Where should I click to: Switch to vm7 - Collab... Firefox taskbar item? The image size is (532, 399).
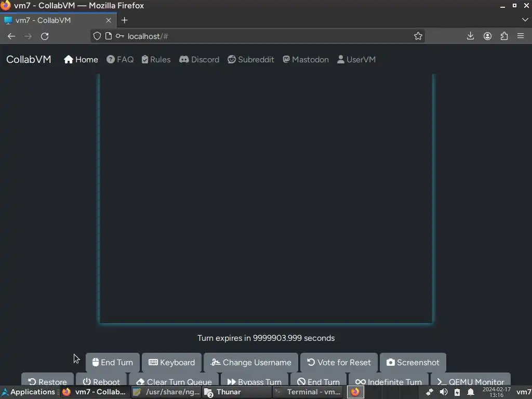tap(95, 392)
